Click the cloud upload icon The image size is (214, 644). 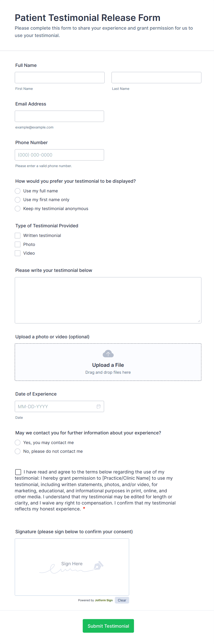(x=108, y=353)
